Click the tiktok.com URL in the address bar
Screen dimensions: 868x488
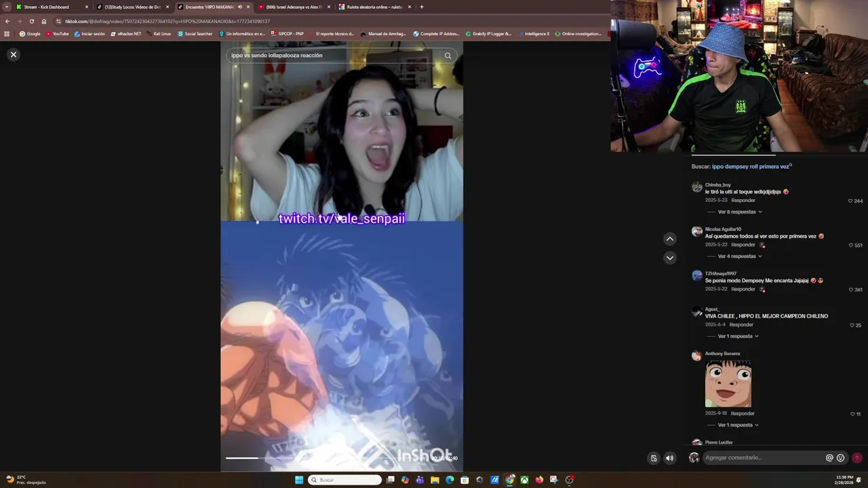coord(167,21)
